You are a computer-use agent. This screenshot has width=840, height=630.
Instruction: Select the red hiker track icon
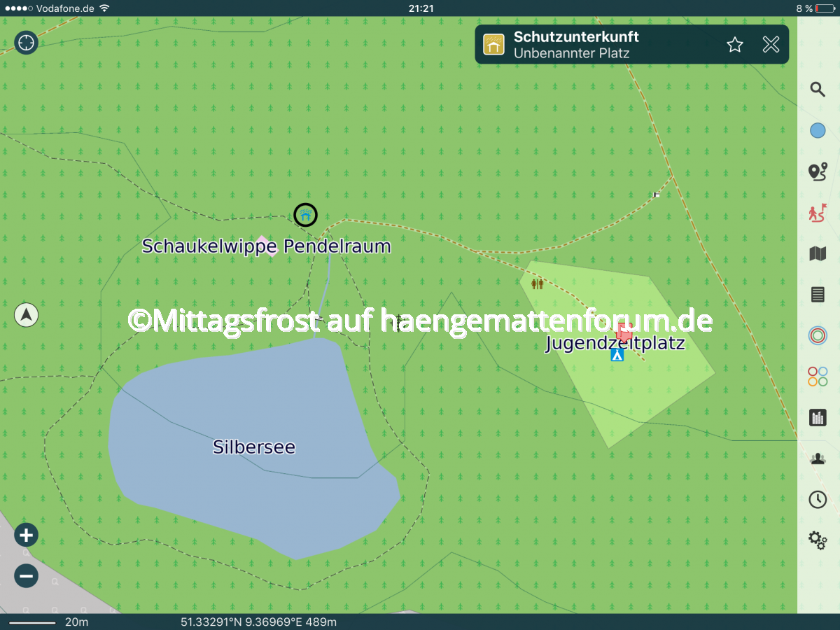817,213
